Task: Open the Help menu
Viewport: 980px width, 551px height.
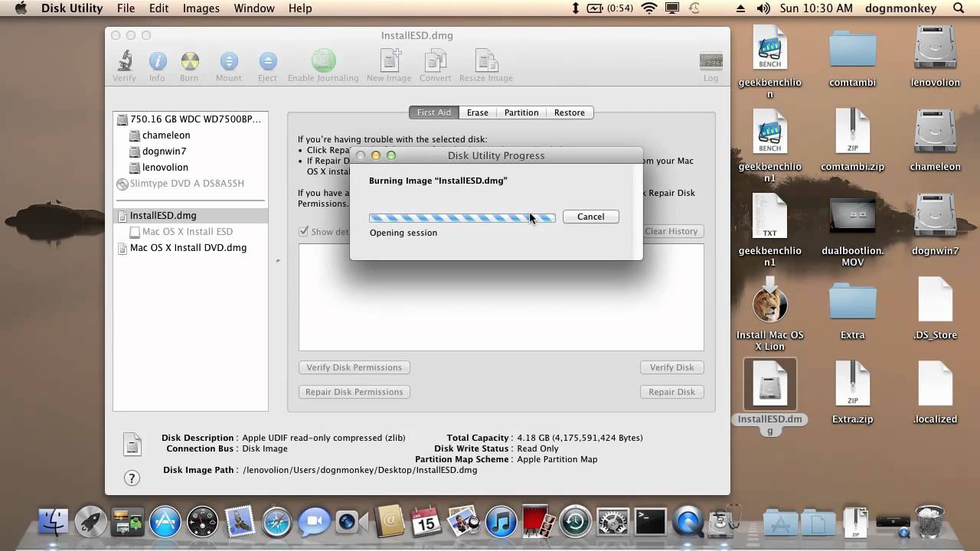Action: coord(300,8)
